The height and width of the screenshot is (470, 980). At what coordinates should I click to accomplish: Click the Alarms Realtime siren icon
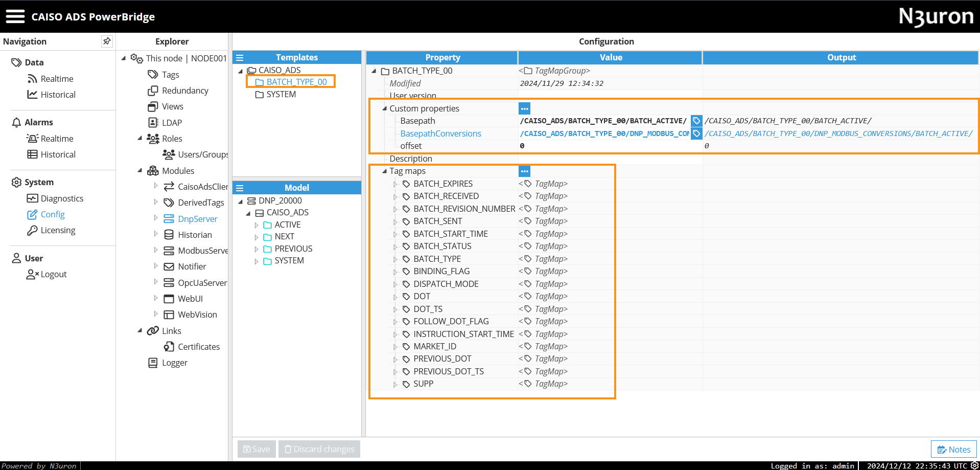(32, 139)
